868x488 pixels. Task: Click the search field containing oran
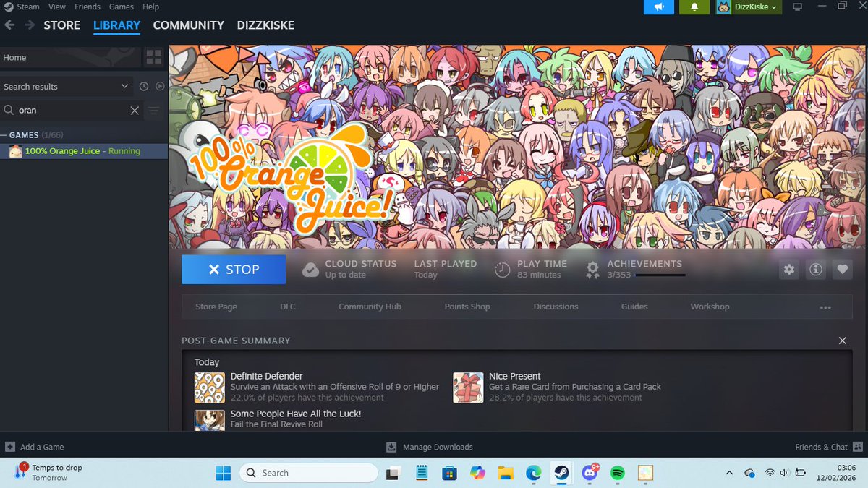click(x=71, y=111)
